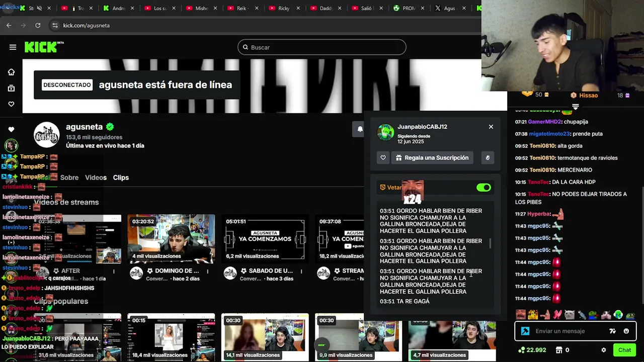This screenshot has height=362, width=644.
Task: Click the green channel points icon 22.992
Action: 522,350
